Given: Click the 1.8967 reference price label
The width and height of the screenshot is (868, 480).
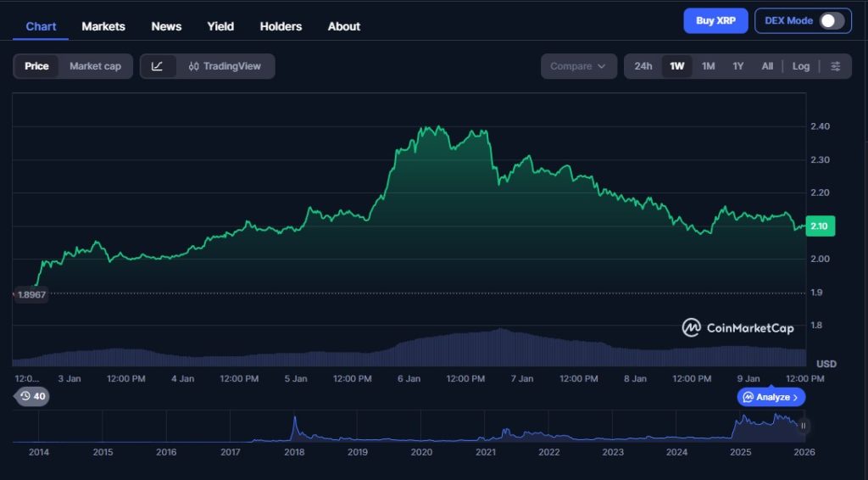Looking at the screenshot, I should click(x=31, y=294).
